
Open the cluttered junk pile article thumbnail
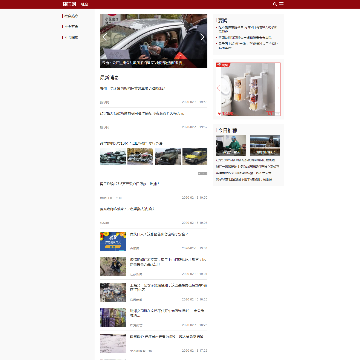coord(113,292)
